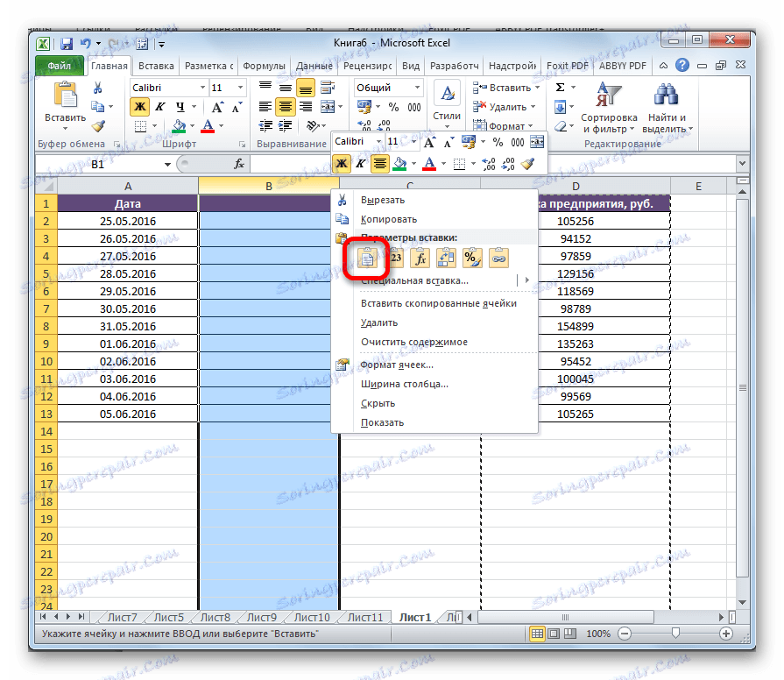This screenshot has width=784, height=680.
Task: Click the red font color button in the ribbon
Action: (x=208, y=126)
